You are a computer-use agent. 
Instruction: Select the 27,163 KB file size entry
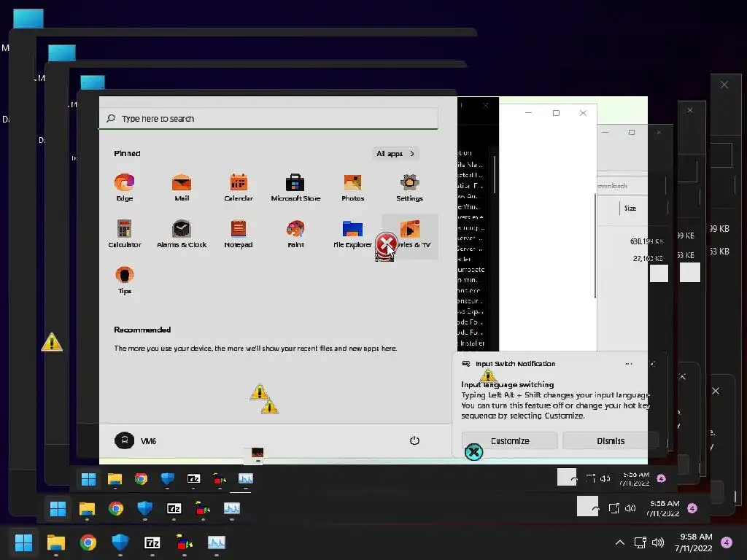[x=648, y=259]
